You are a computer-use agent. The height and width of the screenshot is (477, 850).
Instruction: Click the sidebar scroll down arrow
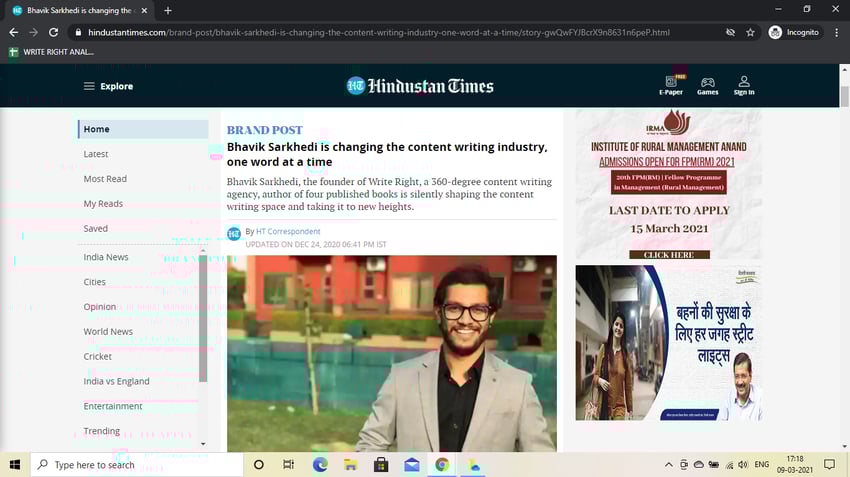point(203,444)
